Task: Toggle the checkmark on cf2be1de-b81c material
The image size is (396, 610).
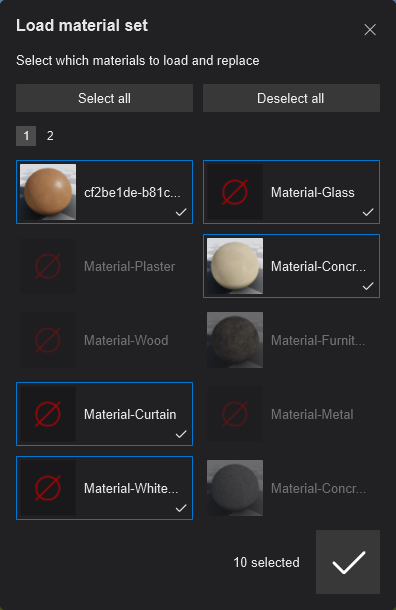Action: 181,212
